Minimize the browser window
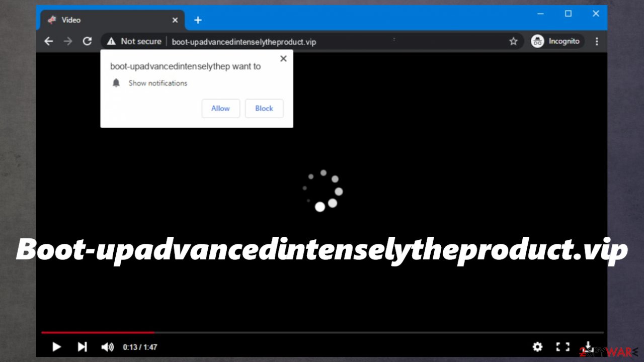 click(541, 14)
